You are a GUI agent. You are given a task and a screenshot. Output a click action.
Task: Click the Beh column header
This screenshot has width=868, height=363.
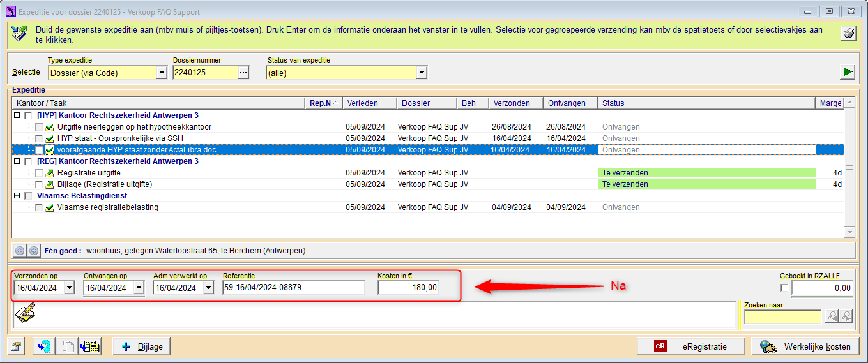[x=473, y=103]
